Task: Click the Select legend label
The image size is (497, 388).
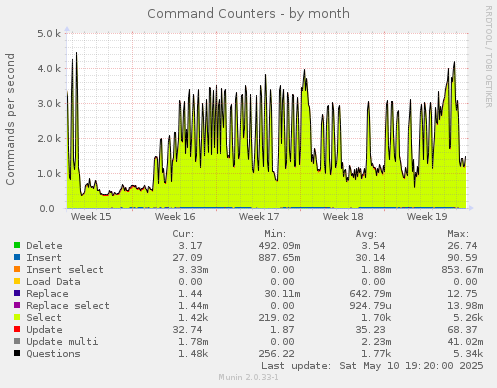Action: click(x=44, y=318)
